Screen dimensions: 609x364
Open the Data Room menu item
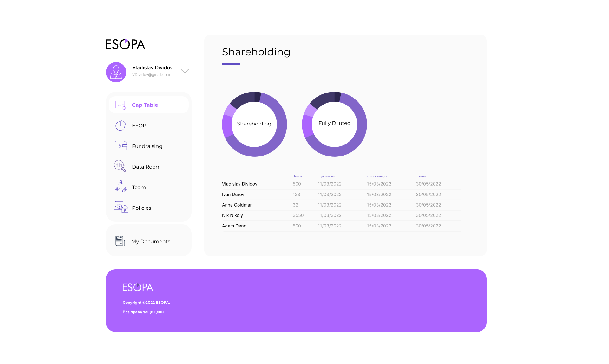(146, 167)
